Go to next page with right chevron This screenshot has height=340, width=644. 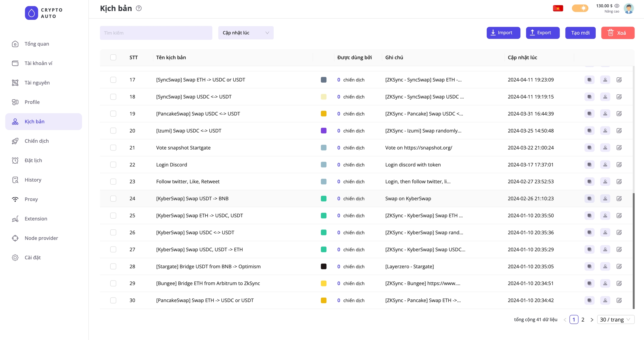pyautogui.click(x=592, y=320)
